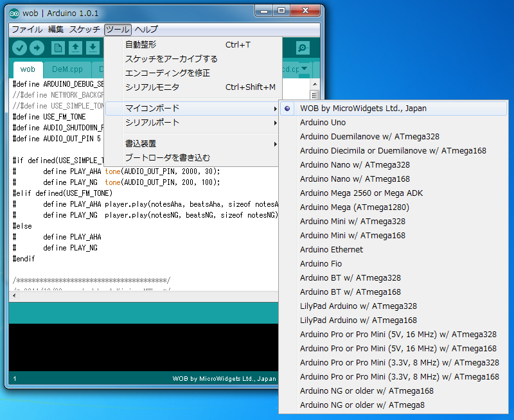Click line number 1 in status bar

pos(14,379)
